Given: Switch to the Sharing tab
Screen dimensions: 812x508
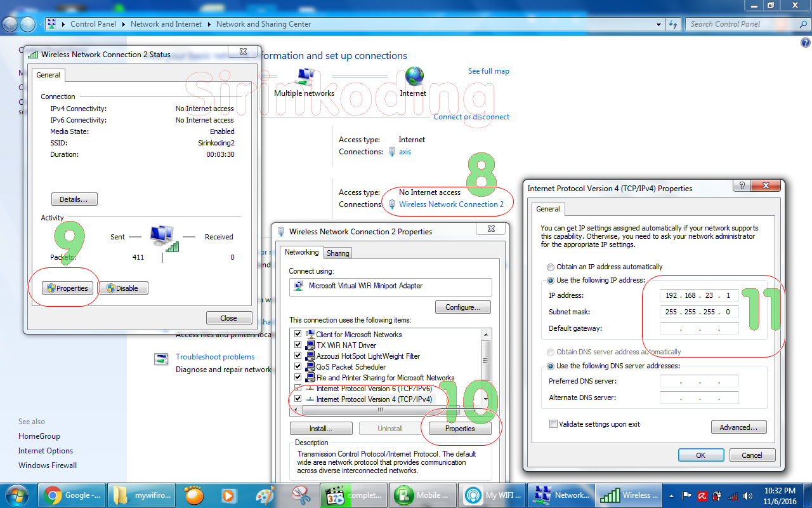Looking at the screenshot, I should pyautogui.click(x=337, y=253).
